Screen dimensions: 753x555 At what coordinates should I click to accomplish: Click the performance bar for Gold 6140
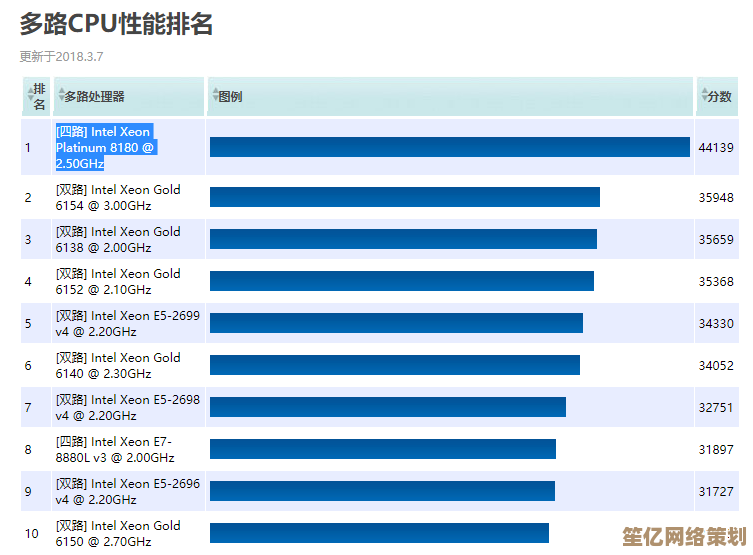pyautogui.click(x=395, y=365)
